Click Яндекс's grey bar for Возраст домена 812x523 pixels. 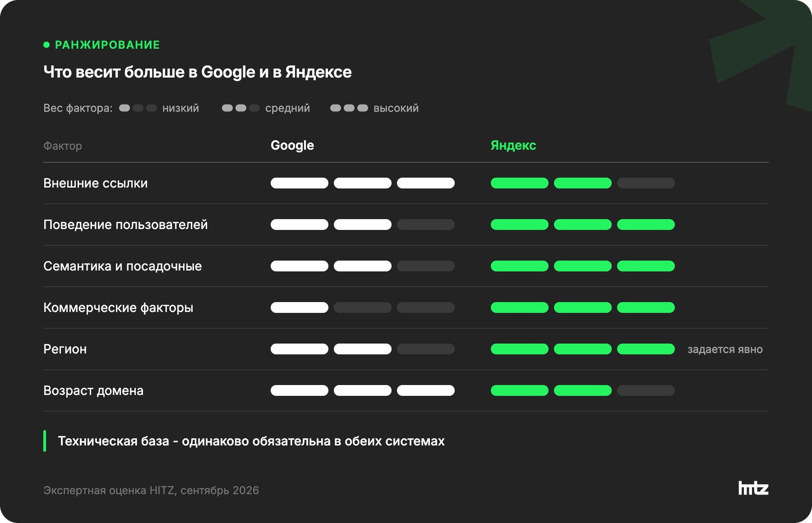pos(646,390)
